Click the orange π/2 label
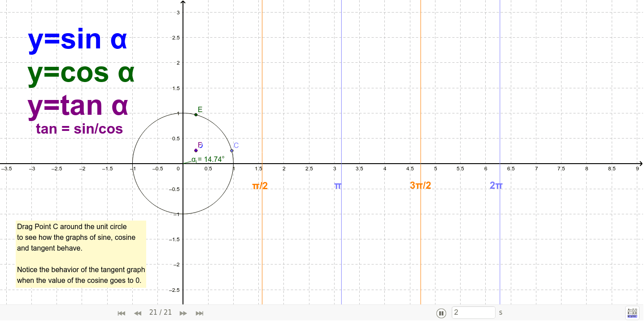 tap(260, 185)
